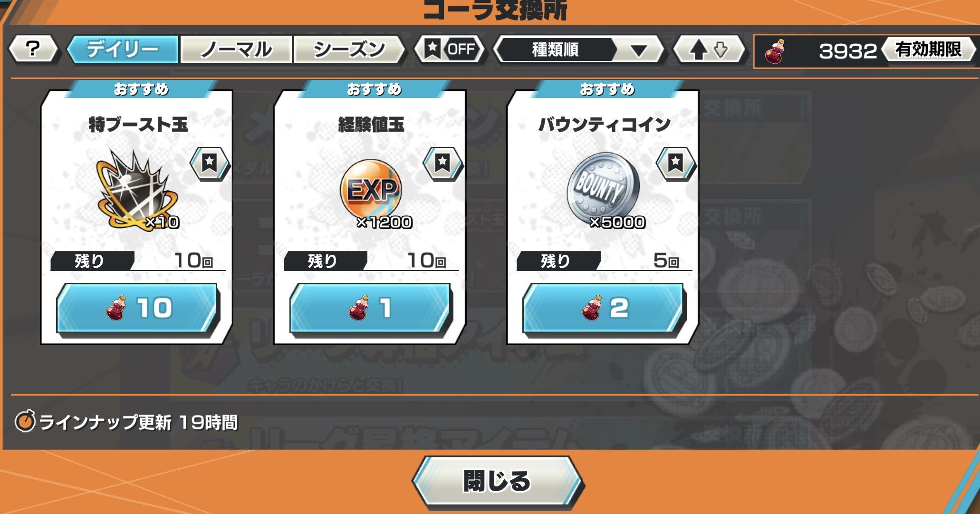Tap the orange EXP orb icon
980x514 pixels.
(371, 189)
